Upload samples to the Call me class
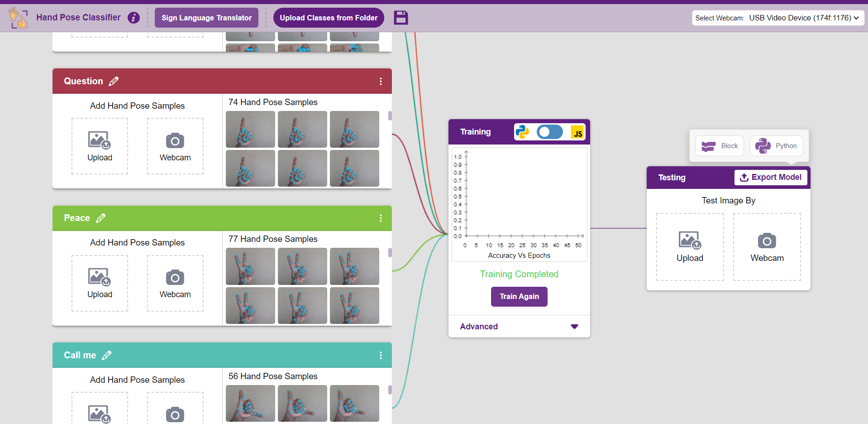Viewport: 868px width, 424px height. tap(100, 408)
